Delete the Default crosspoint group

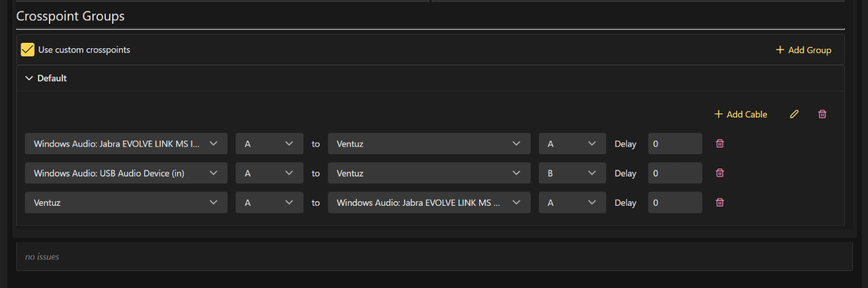[x=822, y=114]
